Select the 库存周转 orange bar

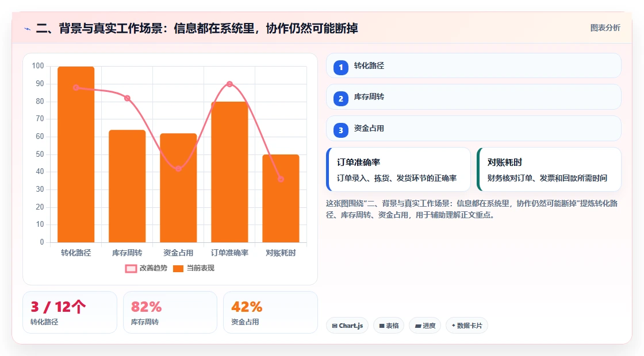127,186
